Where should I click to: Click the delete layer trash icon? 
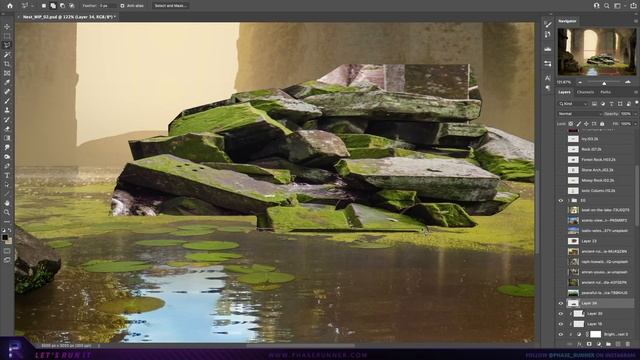pos(628,344)
